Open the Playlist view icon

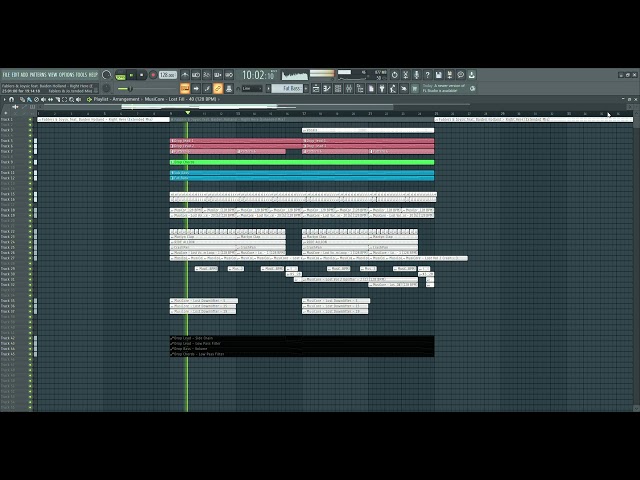coord(316,89)
